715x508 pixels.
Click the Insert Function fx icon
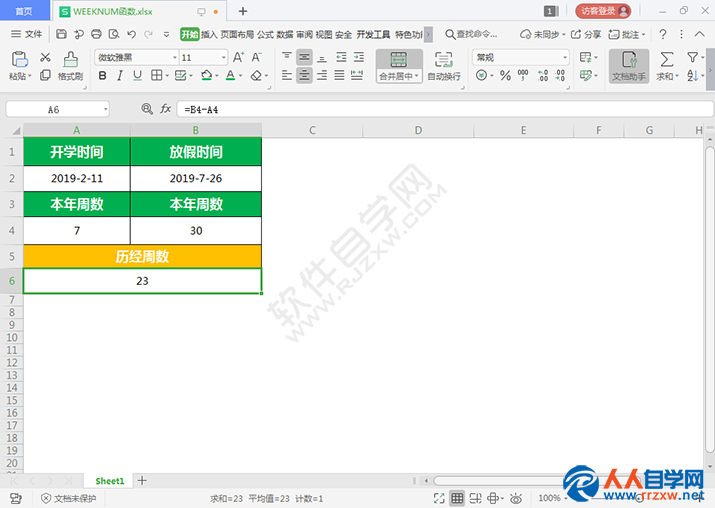[165, 109]
